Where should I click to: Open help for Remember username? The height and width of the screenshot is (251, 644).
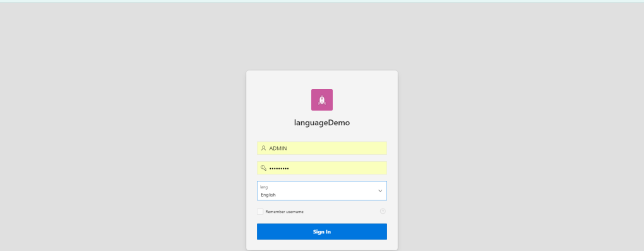tap(383, 211)
